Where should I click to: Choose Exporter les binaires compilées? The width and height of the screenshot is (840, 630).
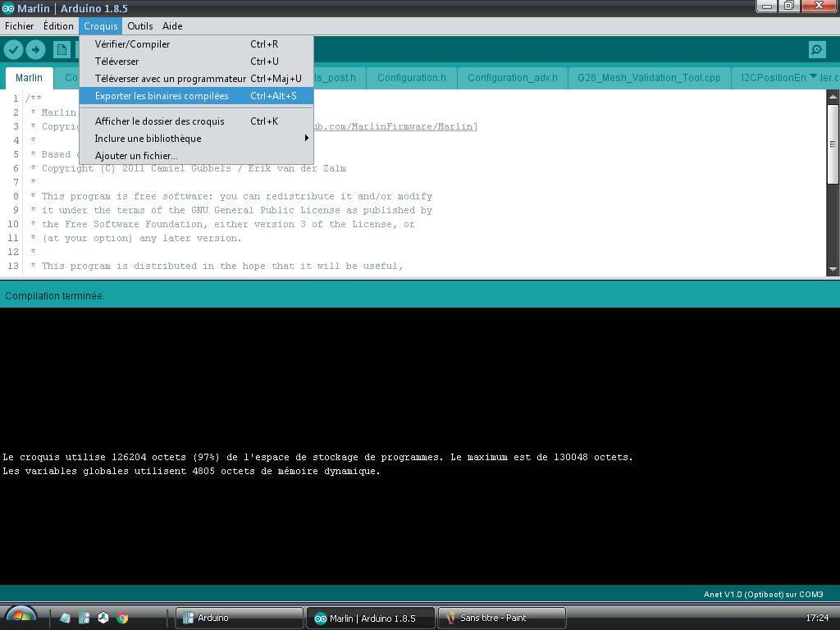click(196, 96)
